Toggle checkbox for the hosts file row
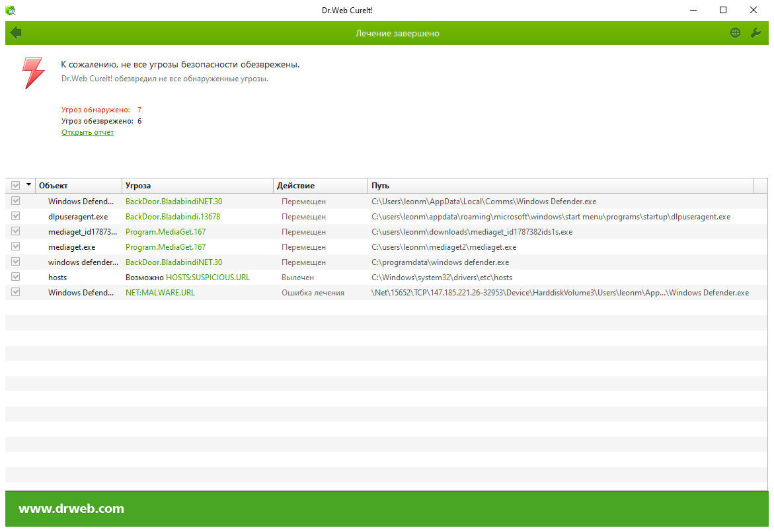This screenshot has height=532, width=774. pos(16,277)
